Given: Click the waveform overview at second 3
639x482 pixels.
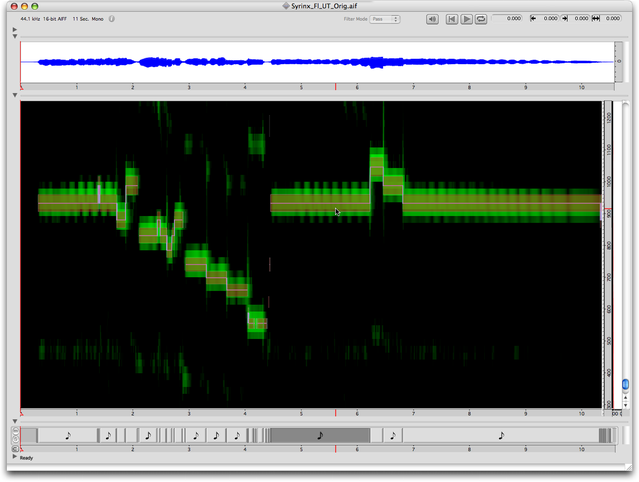Looking at the screenshot, I should (x=189, y=62).
